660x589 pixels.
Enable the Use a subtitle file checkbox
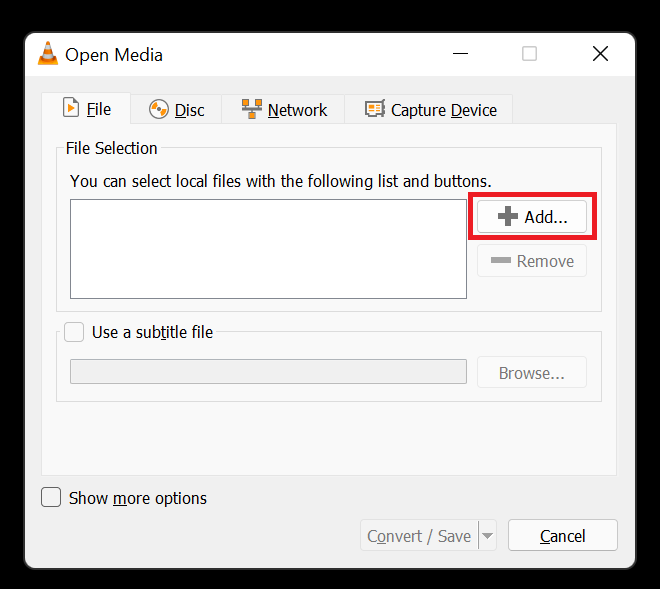(75, 332)
